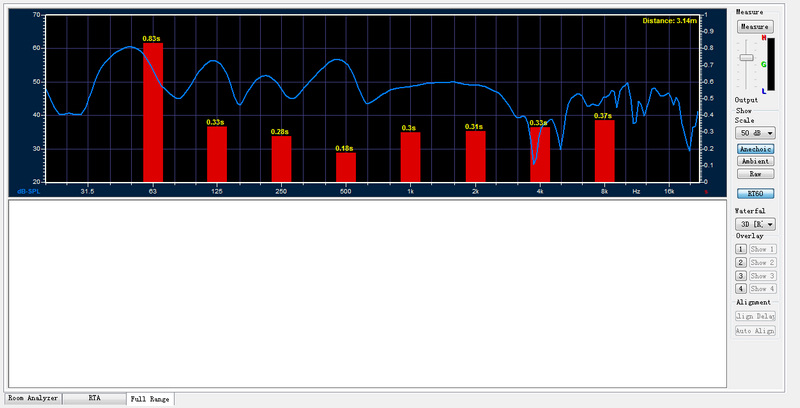Click the 500 Hz RT60 bar labeled 0.18s
This screenshot has width=800, height=408.
click(346, 167)
